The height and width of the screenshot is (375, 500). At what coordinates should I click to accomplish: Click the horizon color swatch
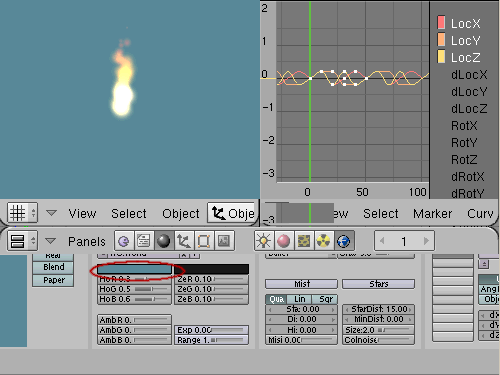134,269
